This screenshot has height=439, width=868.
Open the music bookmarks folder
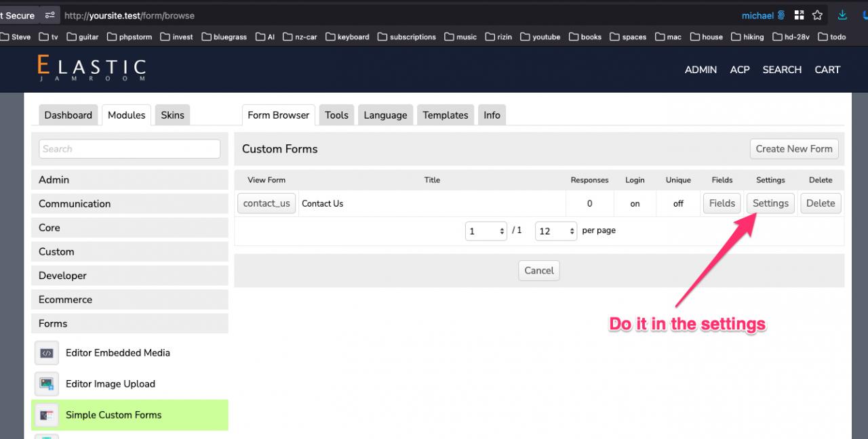460,37
